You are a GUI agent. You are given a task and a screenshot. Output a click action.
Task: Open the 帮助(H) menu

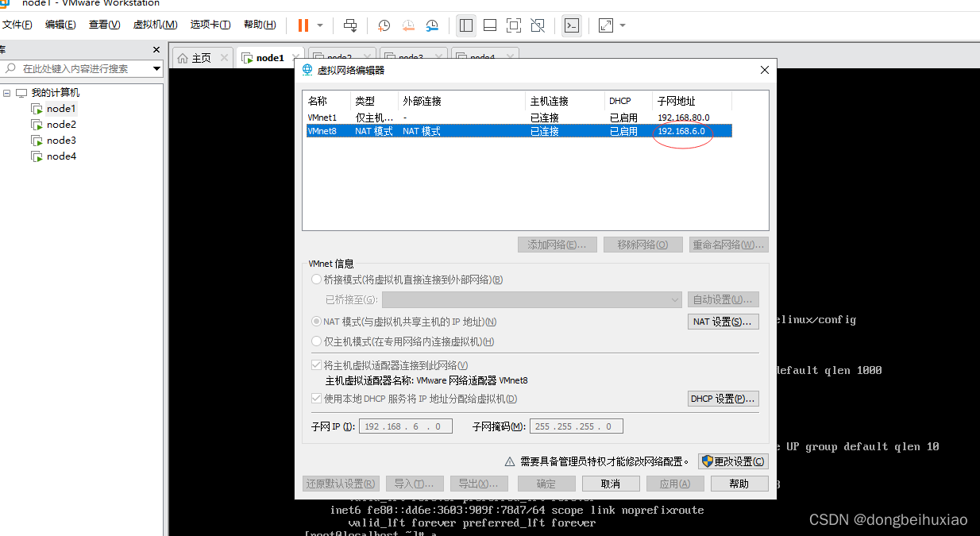pos(260,25)
